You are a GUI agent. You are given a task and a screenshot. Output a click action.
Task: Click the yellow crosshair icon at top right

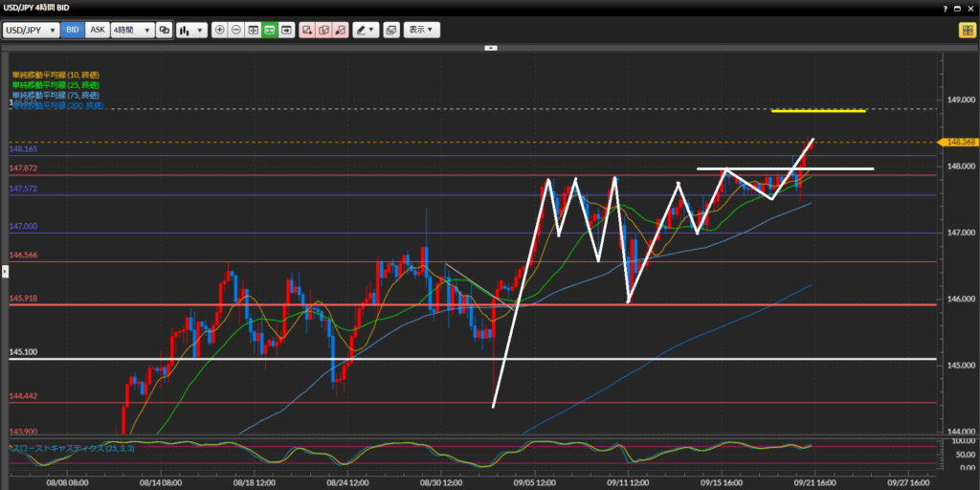tap(967, 30)
